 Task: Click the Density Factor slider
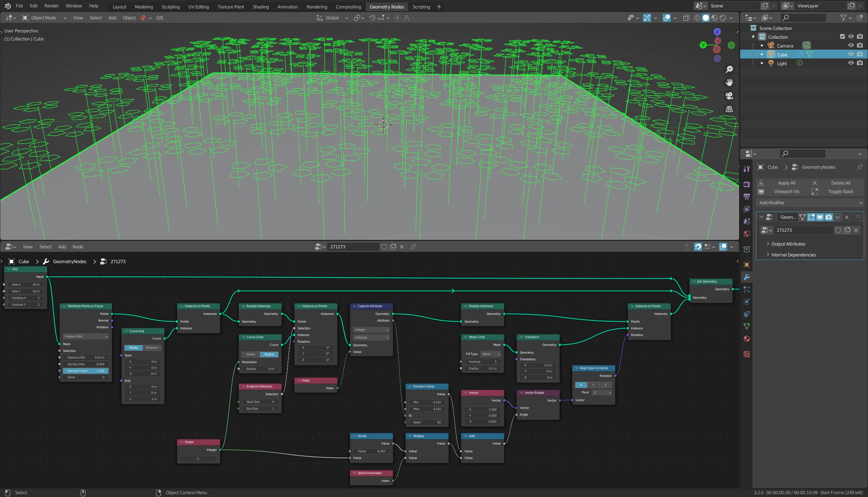(86, 371)
